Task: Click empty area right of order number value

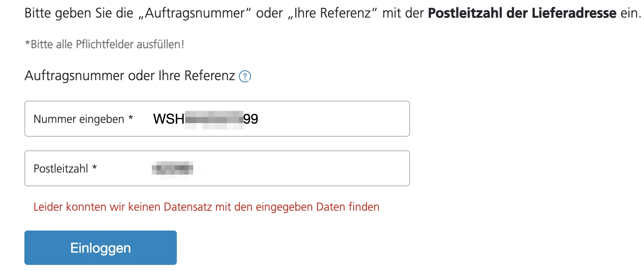Action: (x=335, y=119)
